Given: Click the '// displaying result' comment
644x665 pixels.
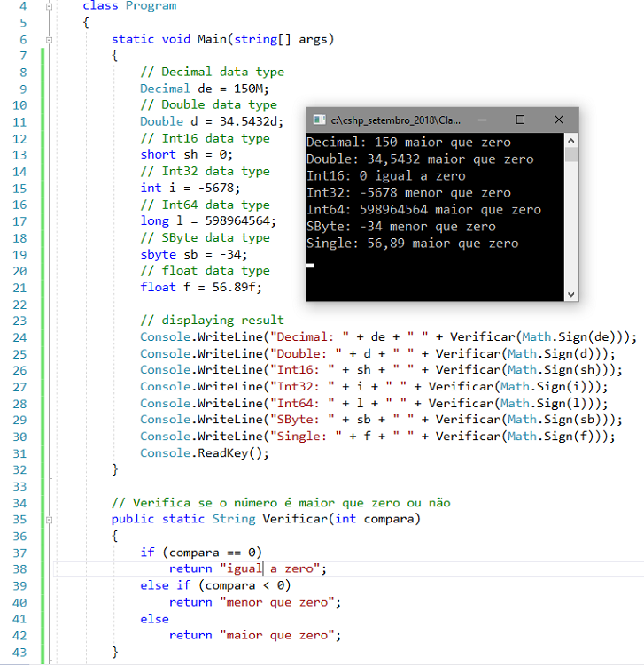Looking at the screenshot, I should click(212, 321).
